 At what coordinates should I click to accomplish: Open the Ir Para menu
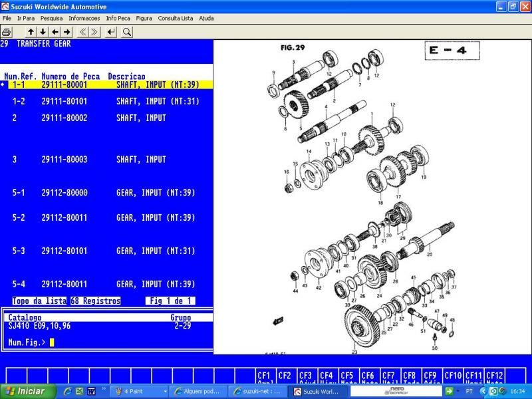(26, 19)
